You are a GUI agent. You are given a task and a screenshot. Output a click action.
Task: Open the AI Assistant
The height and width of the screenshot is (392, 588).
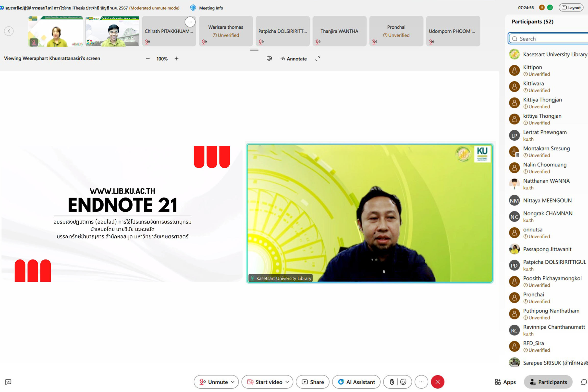point(356,382)
